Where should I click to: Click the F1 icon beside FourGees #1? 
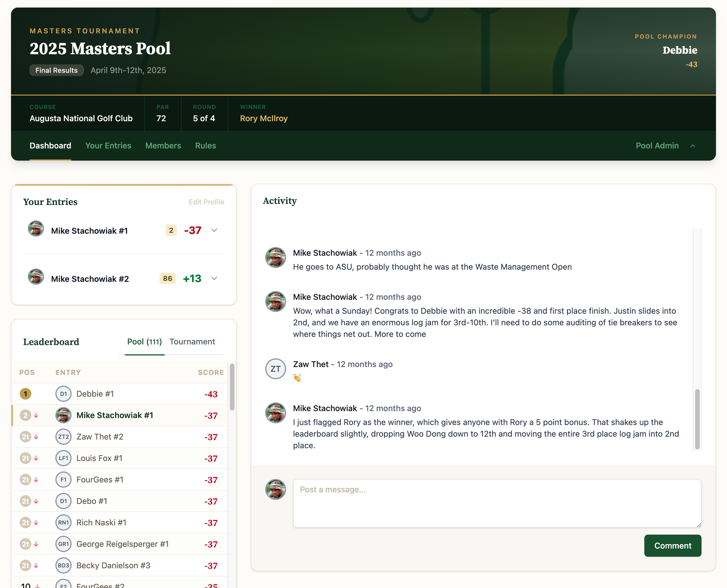(x=63, y=480)
